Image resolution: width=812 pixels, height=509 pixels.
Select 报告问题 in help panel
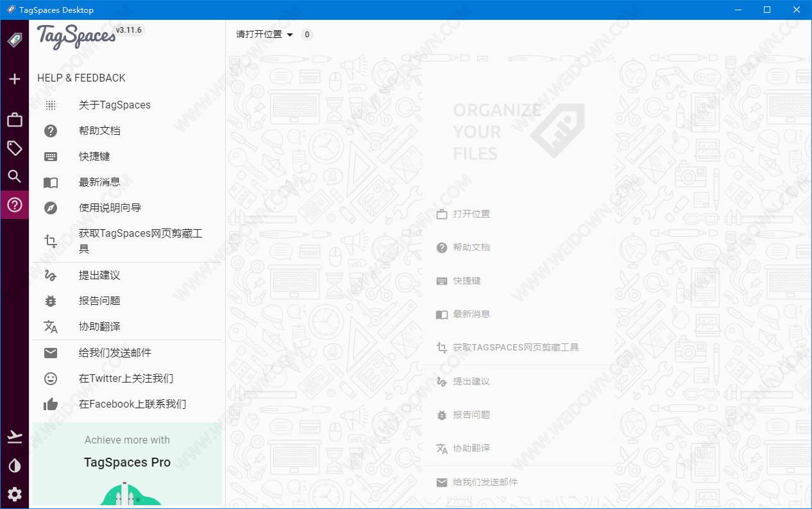coord(128,301)
